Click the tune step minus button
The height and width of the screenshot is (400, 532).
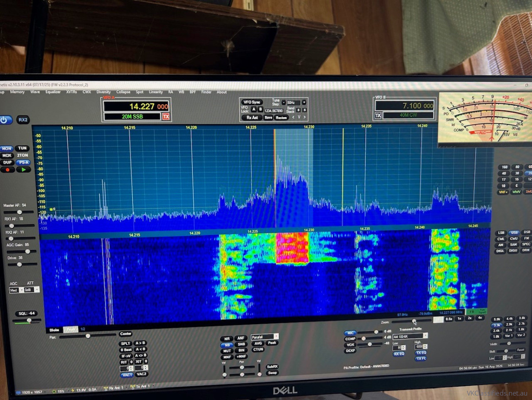click(x=284, y=102)
